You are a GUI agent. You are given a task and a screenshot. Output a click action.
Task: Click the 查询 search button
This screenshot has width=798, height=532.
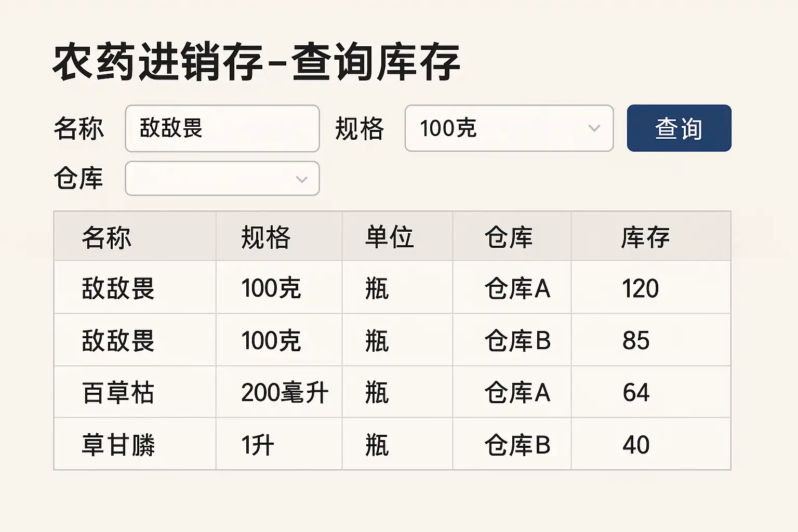click(679, 128)
